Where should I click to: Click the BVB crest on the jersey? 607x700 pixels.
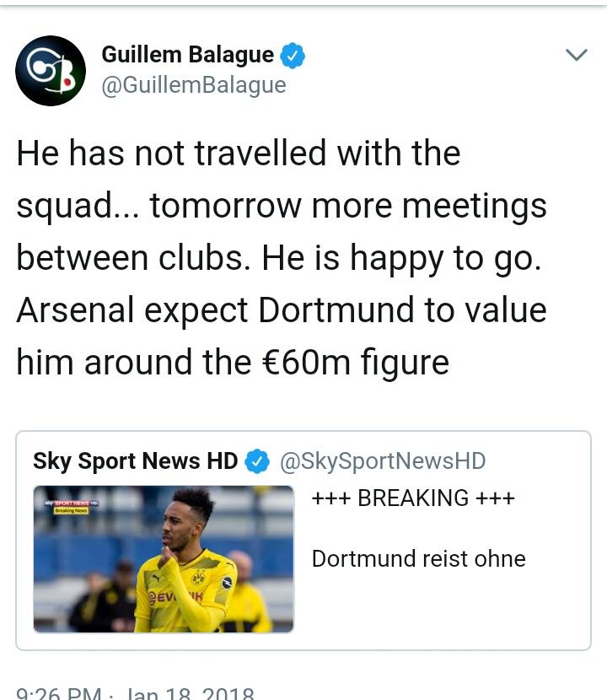198,579
